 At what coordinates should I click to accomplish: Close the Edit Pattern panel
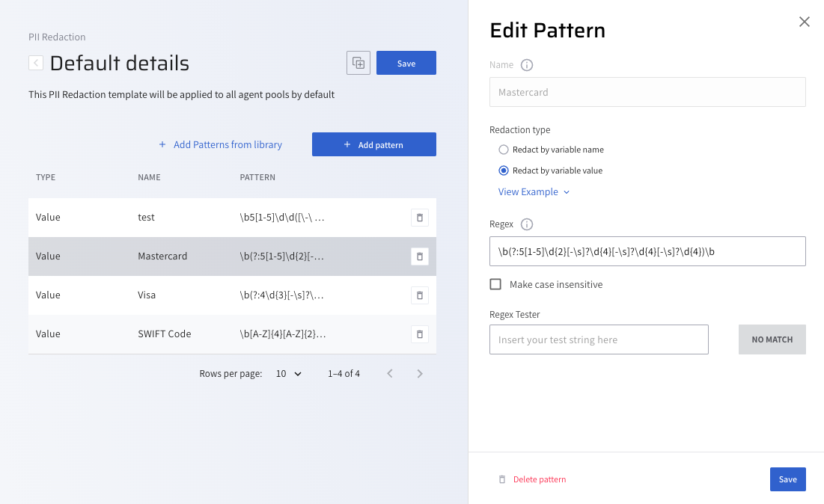pos(805,22)
